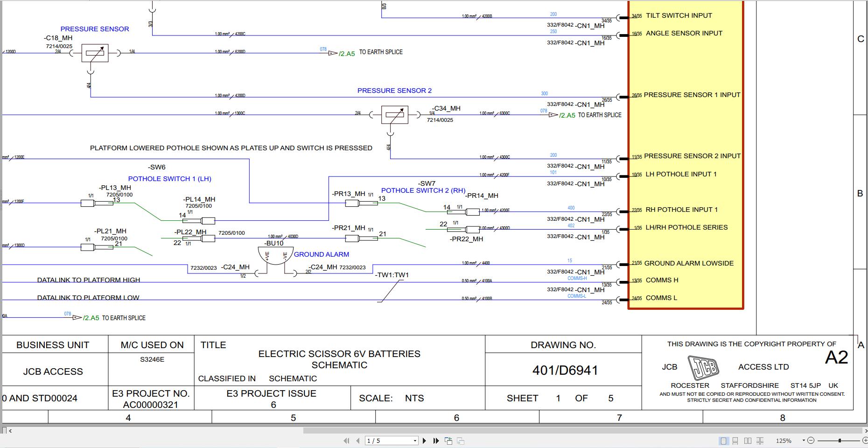This screenshot has width=868, height=448.
Task: Open the page number dropdown
Action: pyautogui.click(x=415, y=441)
